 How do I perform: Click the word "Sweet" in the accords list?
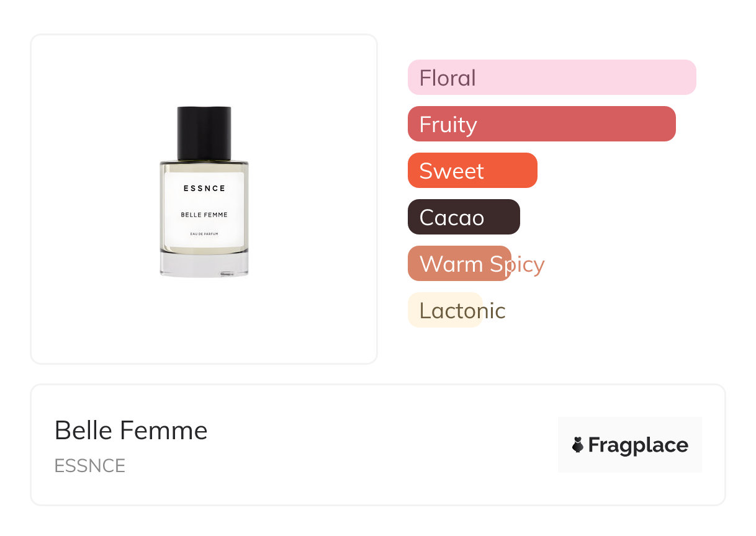tap(451, 171)
